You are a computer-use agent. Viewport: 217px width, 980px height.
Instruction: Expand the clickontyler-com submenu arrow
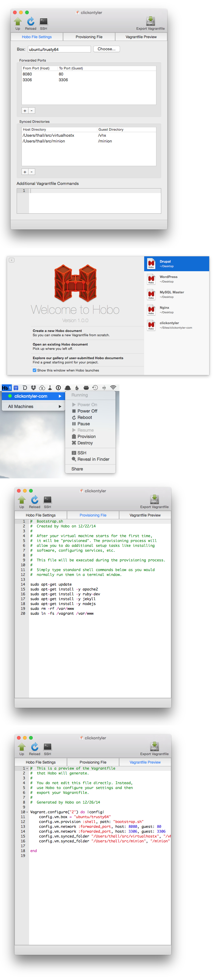click(x=60, y=396)
